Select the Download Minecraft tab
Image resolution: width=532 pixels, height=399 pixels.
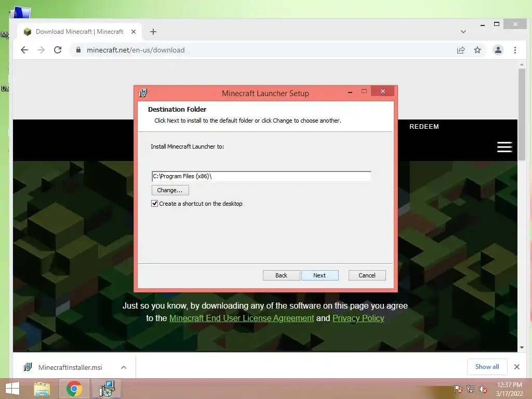79,32
